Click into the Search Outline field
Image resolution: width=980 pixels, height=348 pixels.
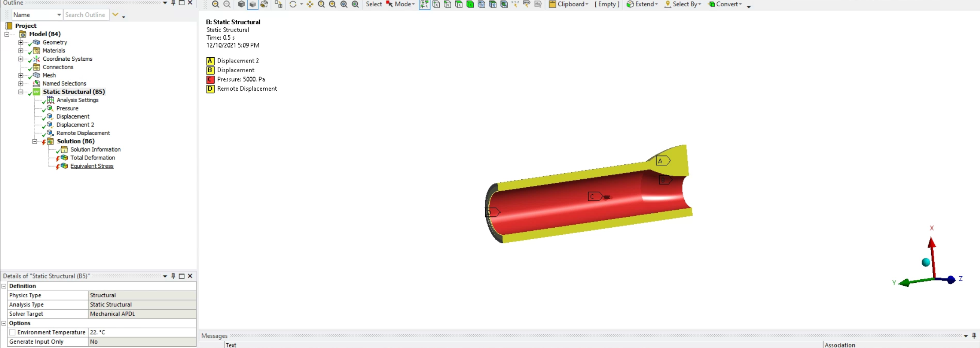point(86,15)
